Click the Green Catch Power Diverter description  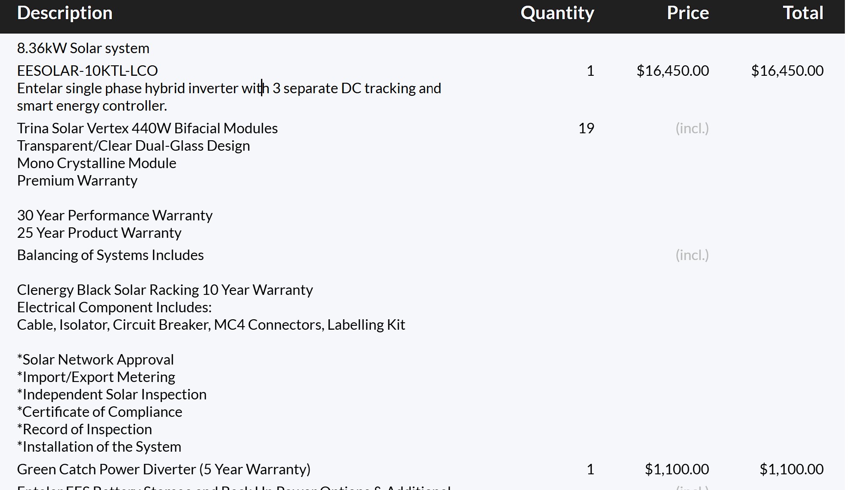point(163,470)
